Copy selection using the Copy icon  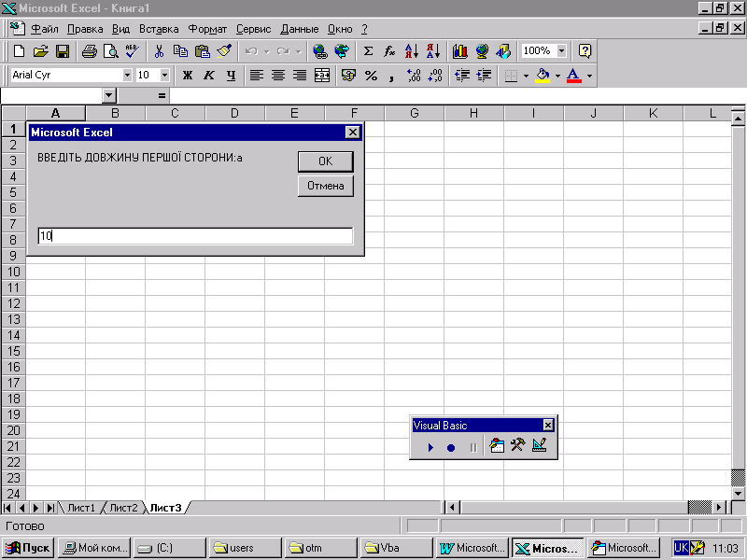click(180, 51)
